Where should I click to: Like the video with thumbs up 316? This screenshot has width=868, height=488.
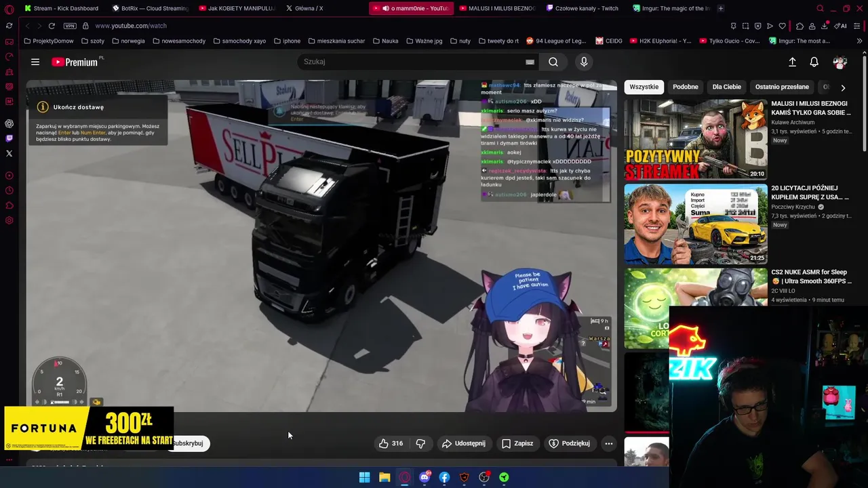(x=391, y=443)
